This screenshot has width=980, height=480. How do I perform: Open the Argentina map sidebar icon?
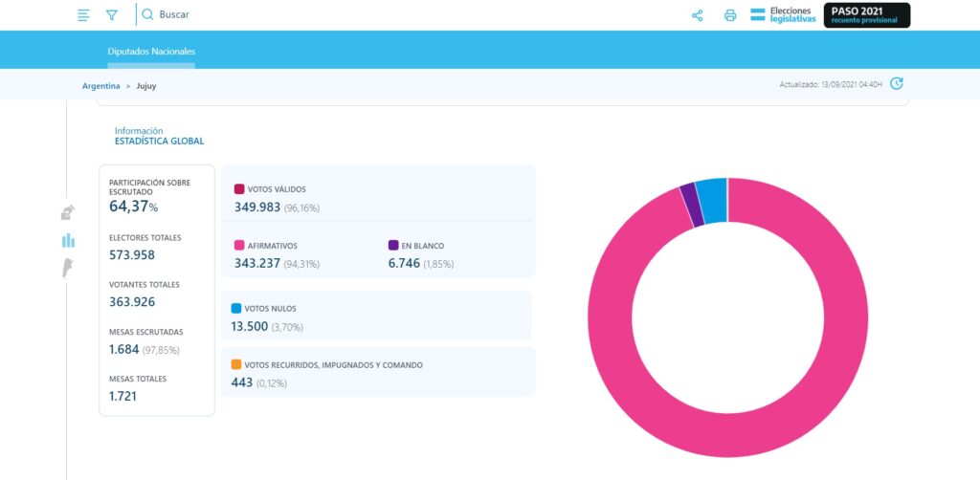click(x=67, y=269)
